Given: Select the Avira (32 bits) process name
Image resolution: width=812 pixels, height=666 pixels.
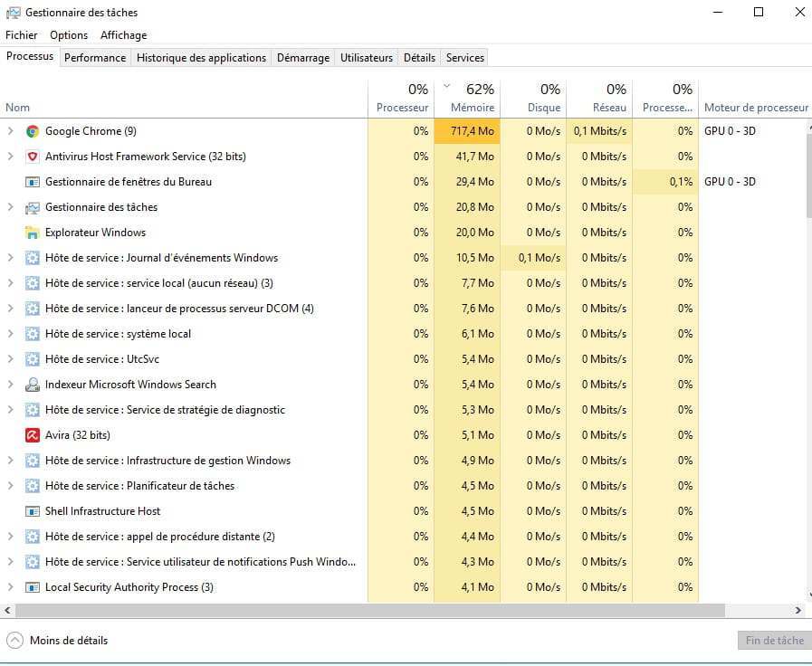Looking at the screenshot, I should click(x=78, y=436).
